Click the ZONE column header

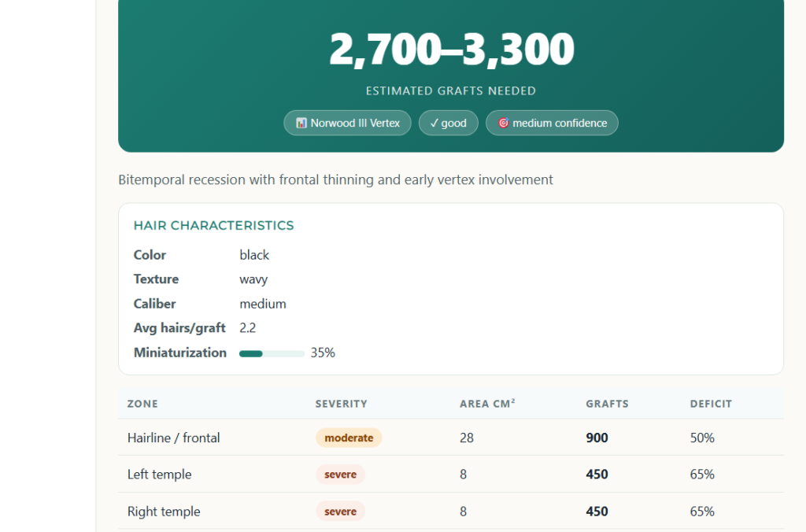click(142, 404)
